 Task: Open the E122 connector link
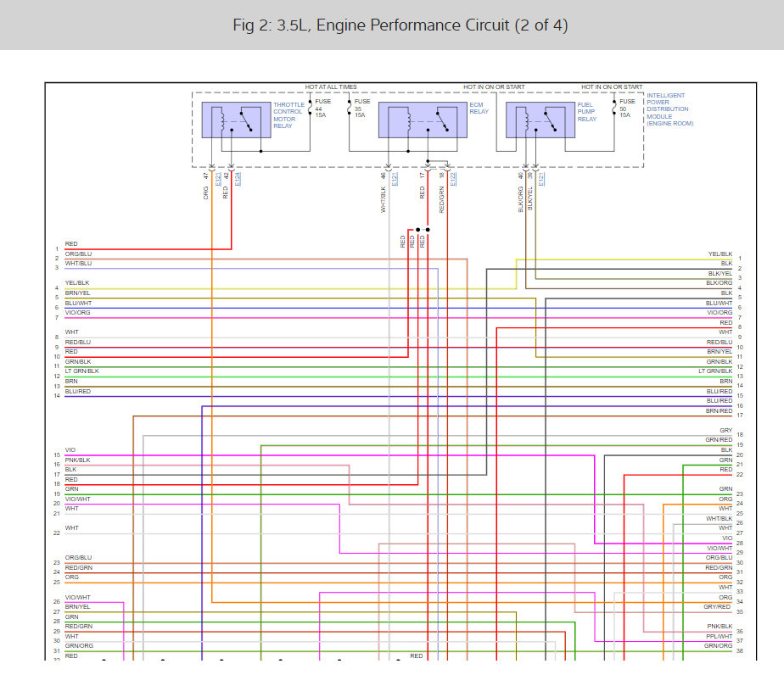point(453,180)
